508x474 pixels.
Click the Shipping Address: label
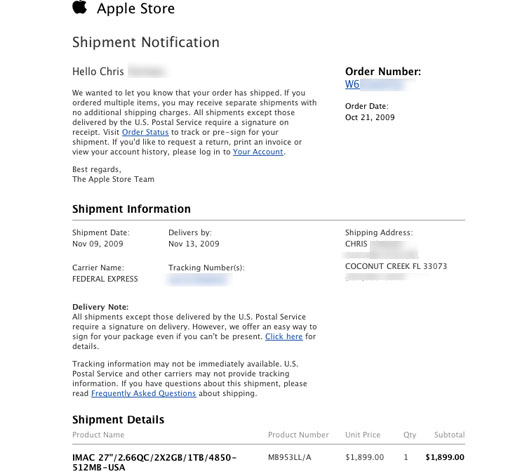(379, 233)
